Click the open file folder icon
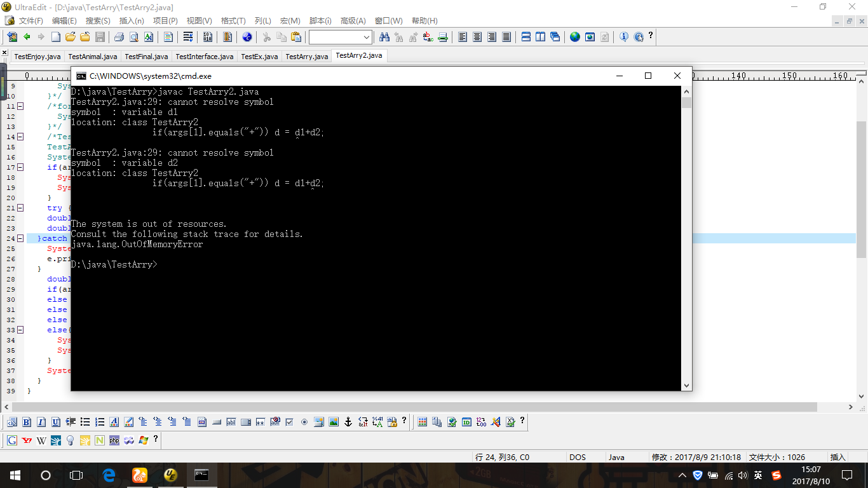The width and height of the screenshot is (868, 488). click(71, 37)
